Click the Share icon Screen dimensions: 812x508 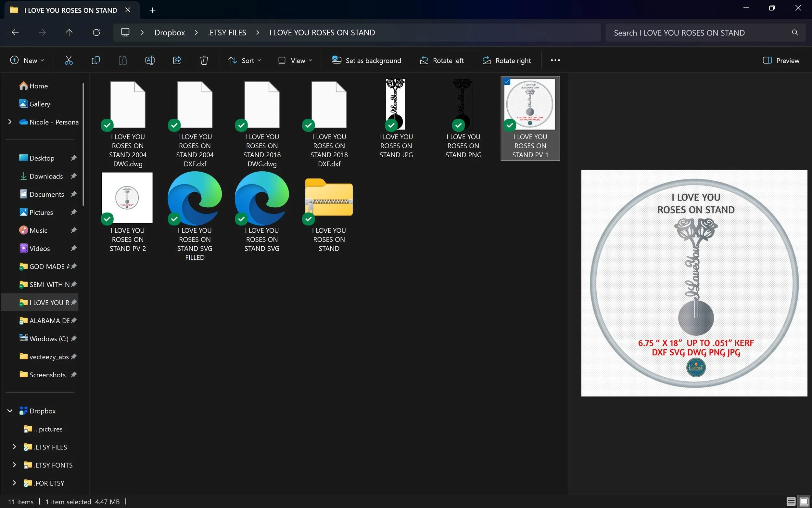177,60
